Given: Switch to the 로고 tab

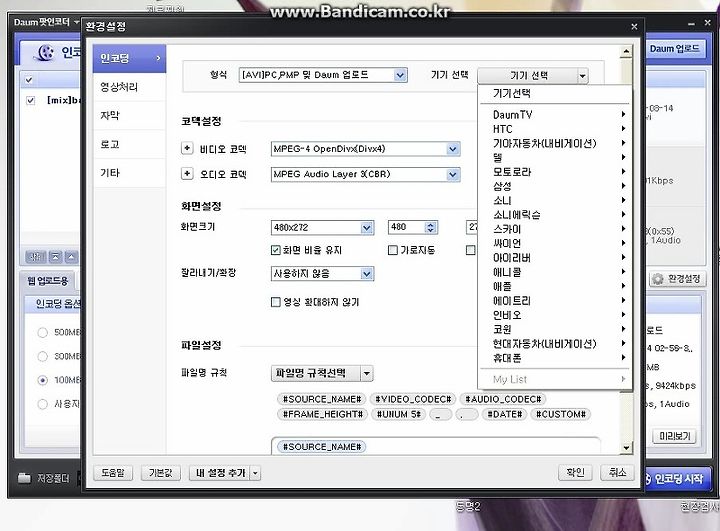Looking at the screenshot, I should 129,144.
